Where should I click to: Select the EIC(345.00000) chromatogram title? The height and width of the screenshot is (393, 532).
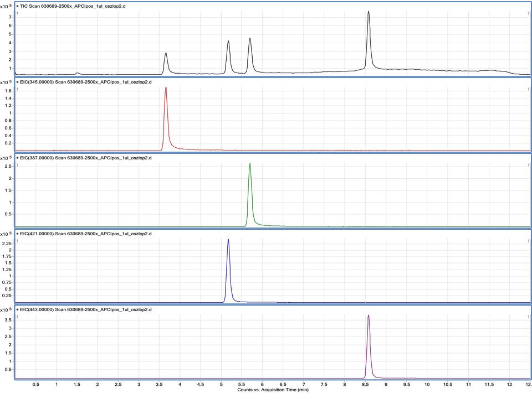pos(84,82)
